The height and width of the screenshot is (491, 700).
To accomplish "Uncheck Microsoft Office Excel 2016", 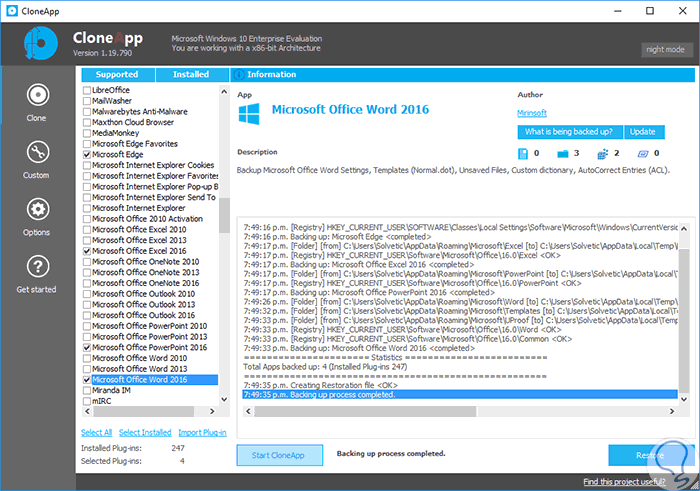I will click(x=87, y=251).
